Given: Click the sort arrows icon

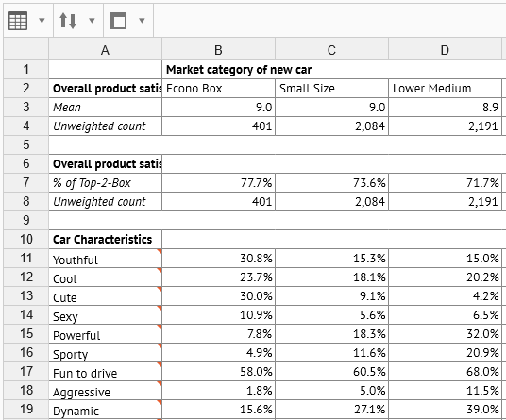Looking at the screenshot, I should pyautogui.click(x=68, y=21).
